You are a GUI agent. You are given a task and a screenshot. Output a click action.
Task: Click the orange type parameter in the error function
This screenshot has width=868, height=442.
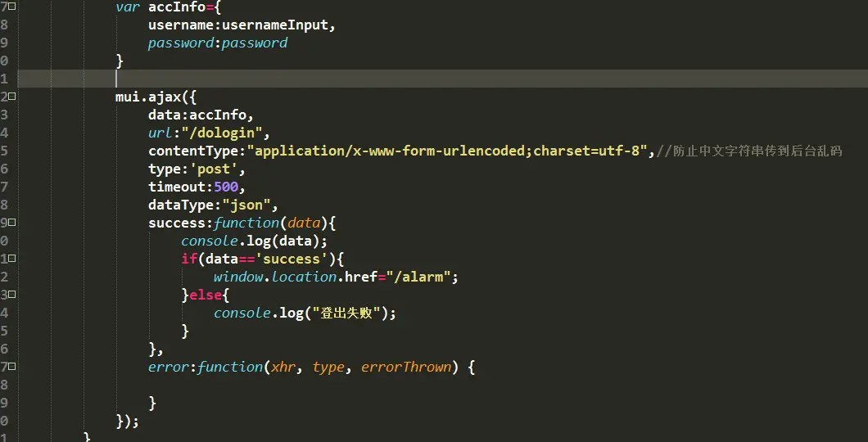point(328,368)
